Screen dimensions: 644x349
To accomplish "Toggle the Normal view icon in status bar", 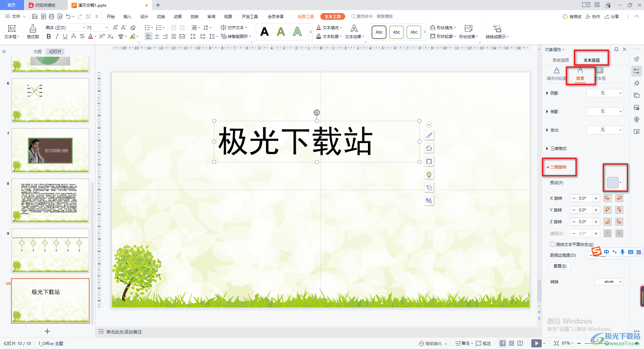I will 502,343.
